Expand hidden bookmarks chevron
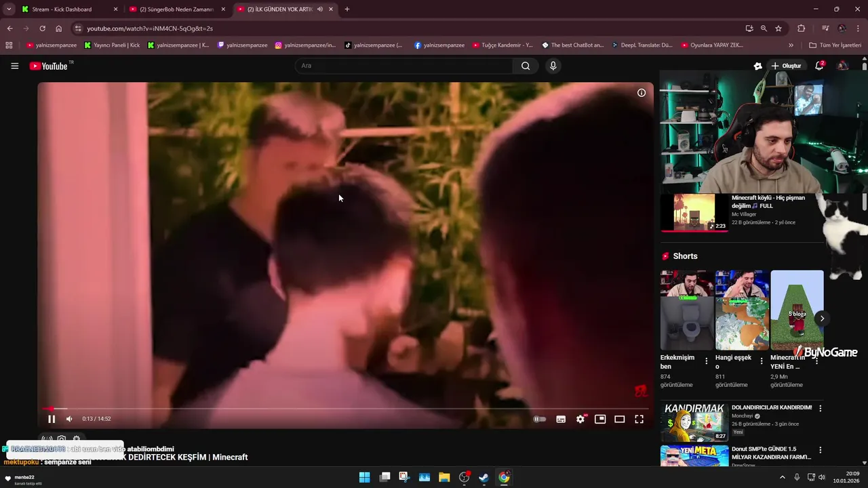This screenshot has width=868, height=488. coord(791,45)
